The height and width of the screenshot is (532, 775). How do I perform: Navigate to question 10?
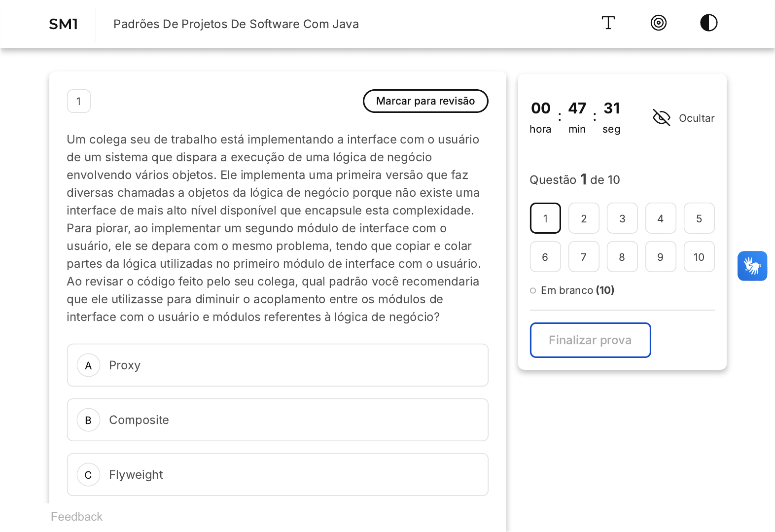(699, 257)
